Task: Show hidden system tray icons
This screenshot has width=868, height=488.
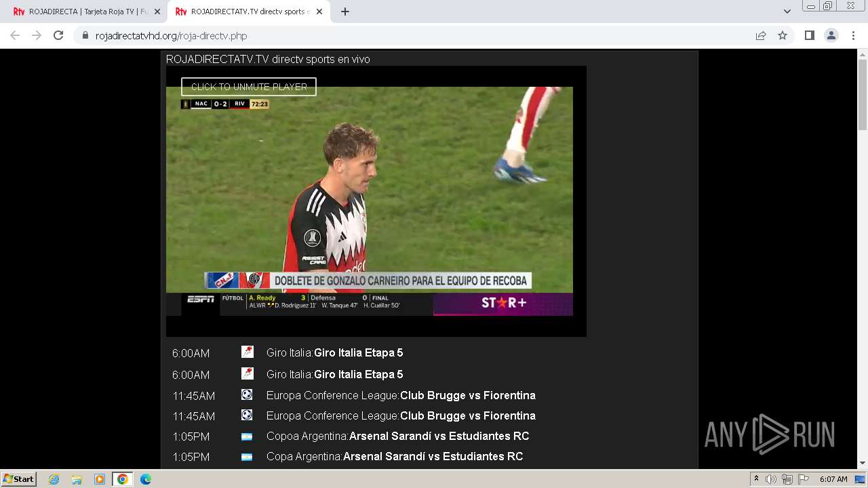Action: 756,479
